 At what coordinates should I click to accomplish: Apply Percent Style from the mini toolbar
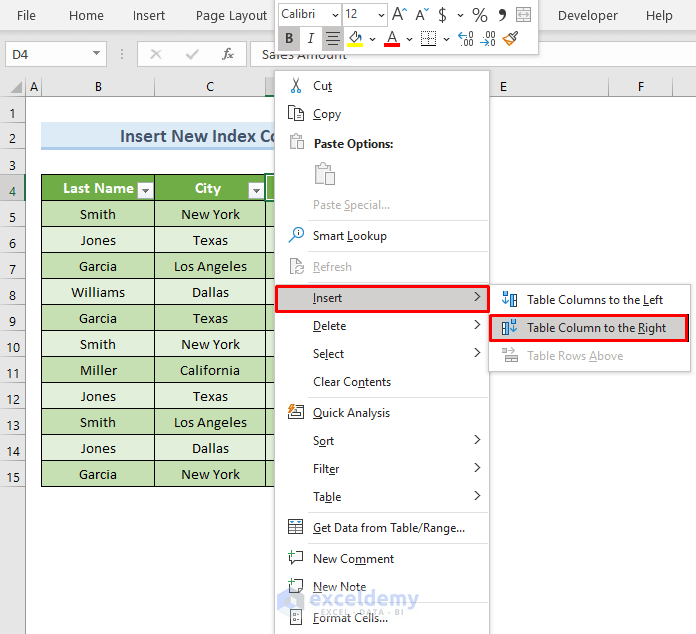pos(480,15)
